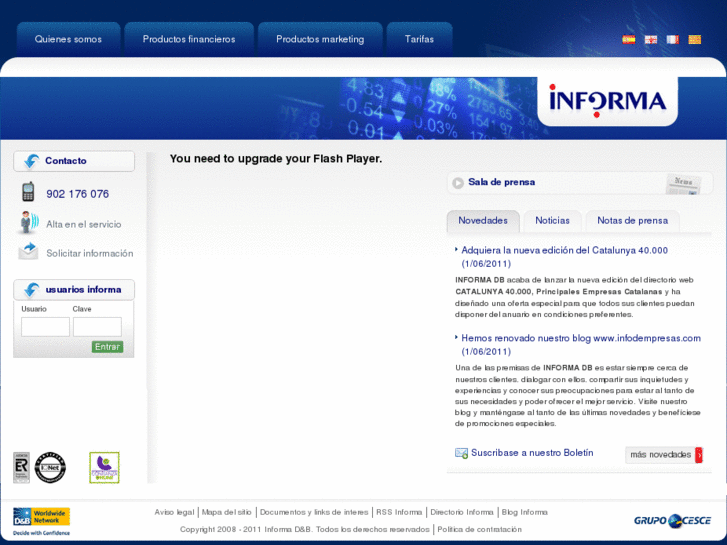Open the Productos financieros menu
This screenshot has height=545, width=727.
189,39
